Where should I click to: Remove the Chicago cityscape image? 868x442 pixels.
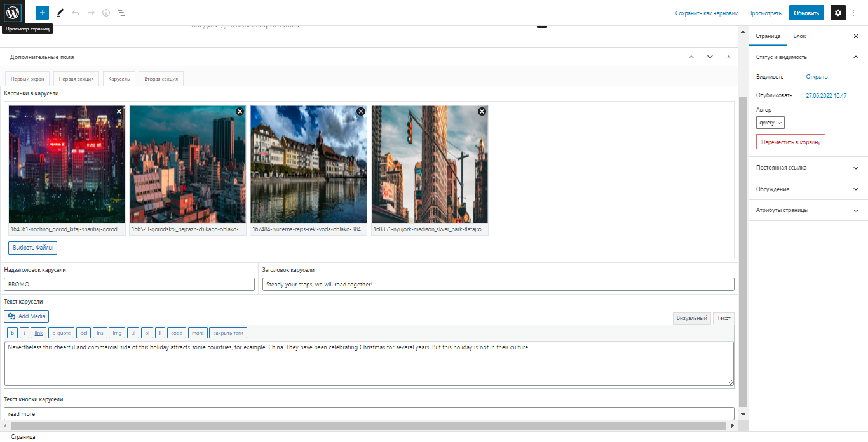pyautogui.click(x=240, y=111)
